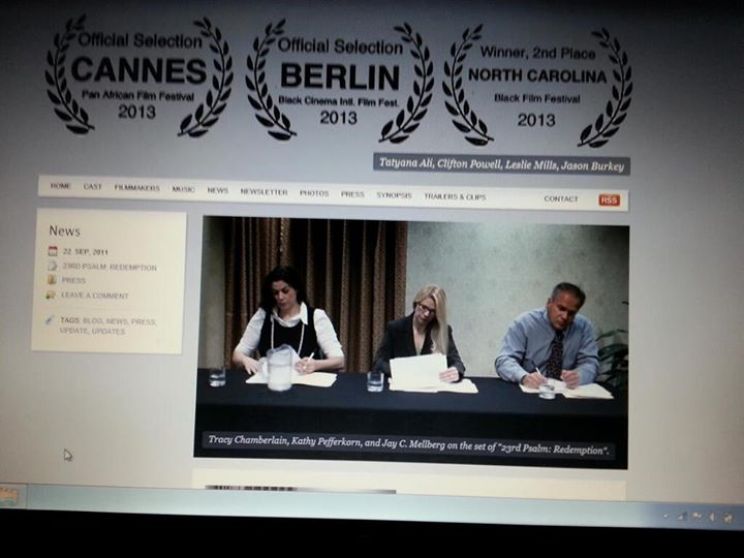Open the Cast menu item
744x558 pixels.
[x=93, y=186]
